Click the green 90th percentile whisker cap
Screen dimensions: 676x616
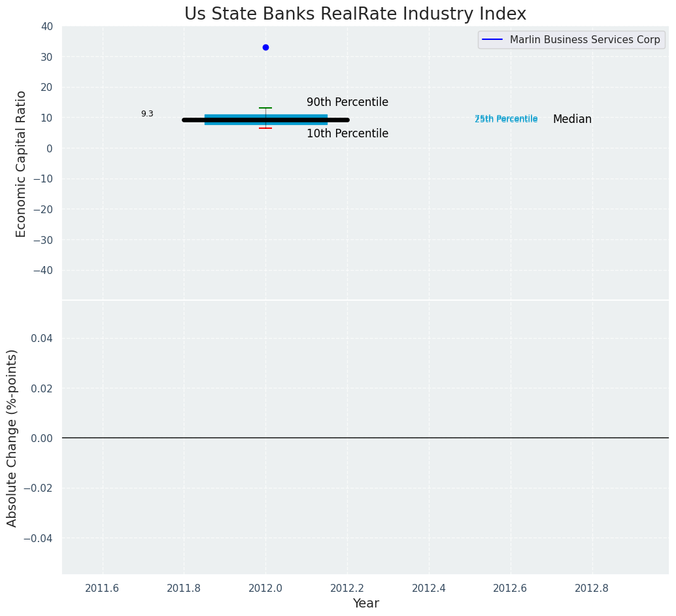265,108
